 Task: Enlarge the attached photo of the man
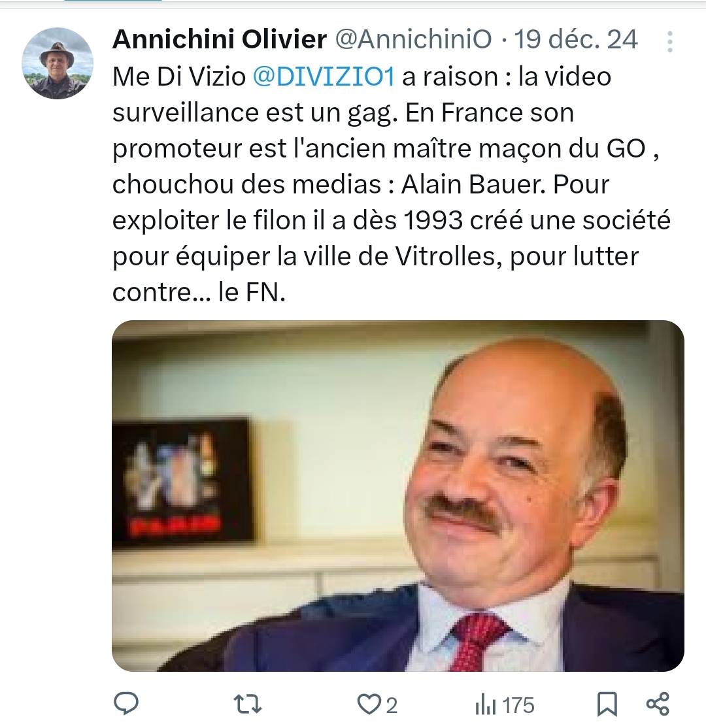[398, 496]
